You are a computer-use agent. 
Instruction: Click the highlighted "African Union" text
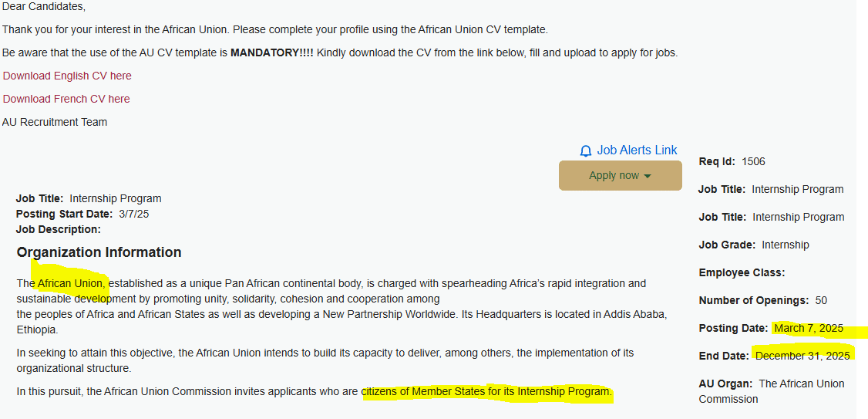(x=70, y=283)
